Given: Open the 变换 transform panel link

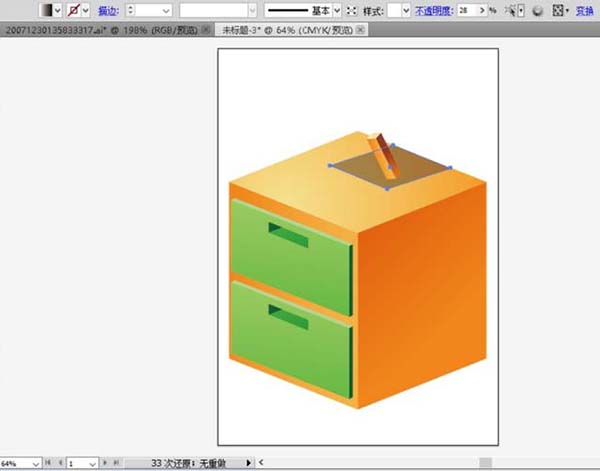Looking at the screenshot, I should point(585,11).
